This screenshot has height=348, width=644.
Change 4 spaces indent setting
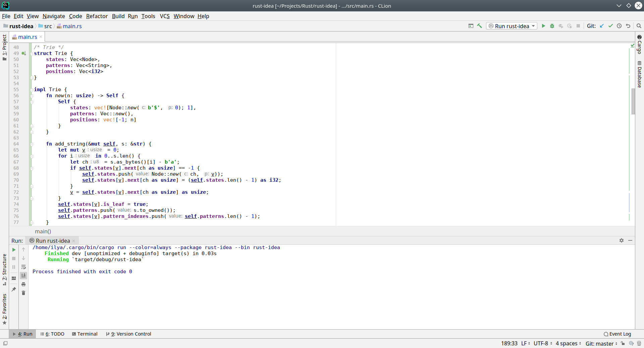click(x=568, y=343)
